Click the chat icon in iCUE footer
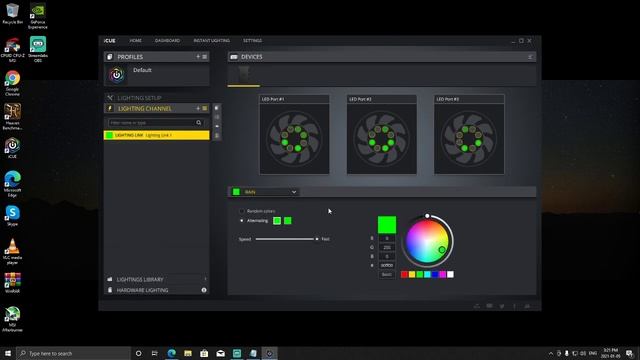Viewport: 640px width, 360px height. (489, 306)
